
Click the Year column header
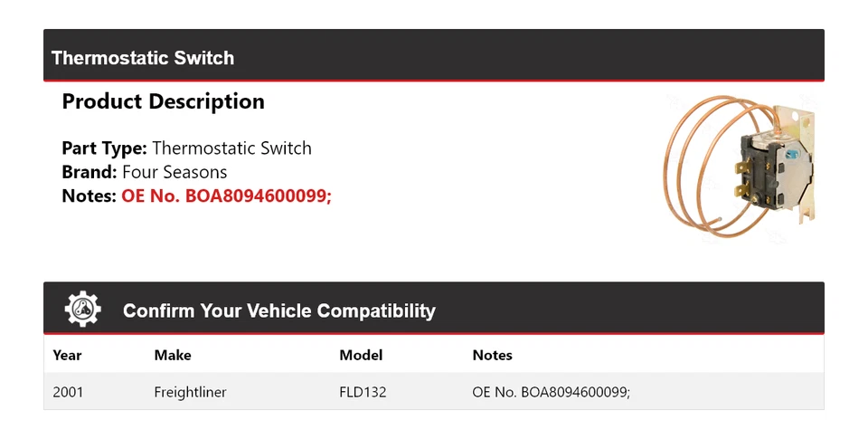(68, 355)
